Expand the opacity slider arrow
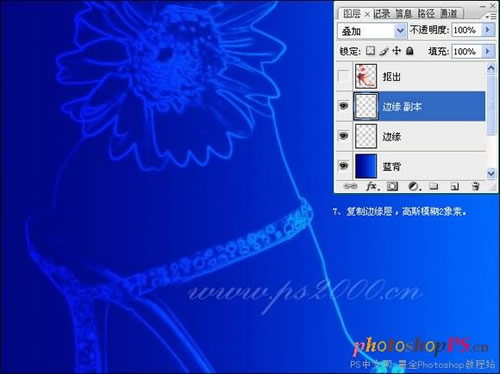The width and height of the screenshot is (500, 374). [x=488, y=30]
